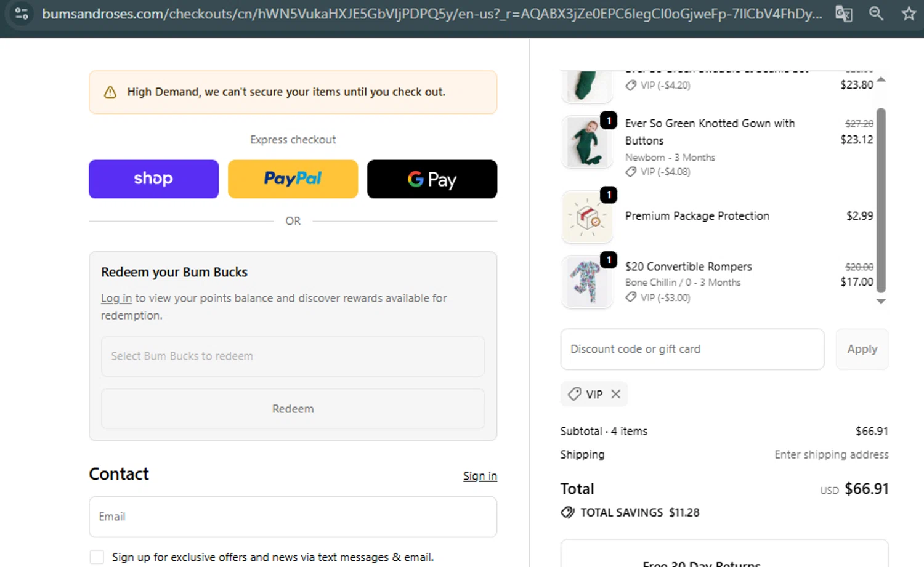Remove the VIP discount tag
924x567 pixels.
coord(615,394)
